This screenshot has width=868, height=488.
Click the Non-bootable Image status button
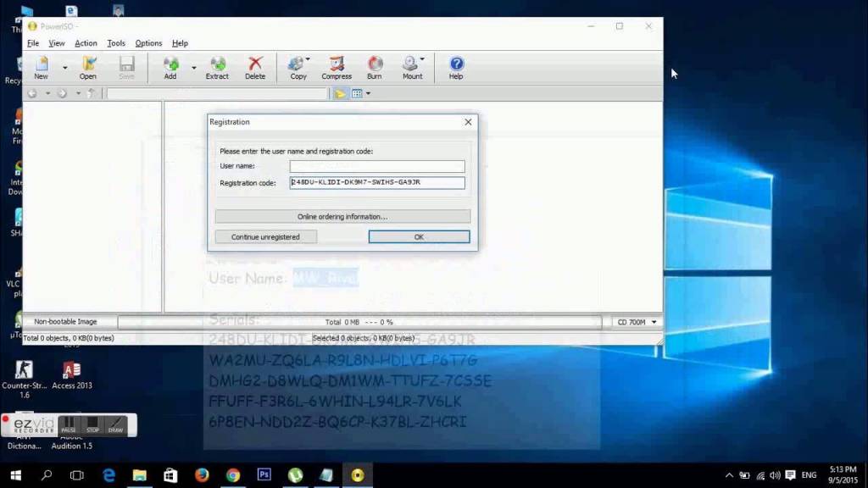(x=65, y=321)
